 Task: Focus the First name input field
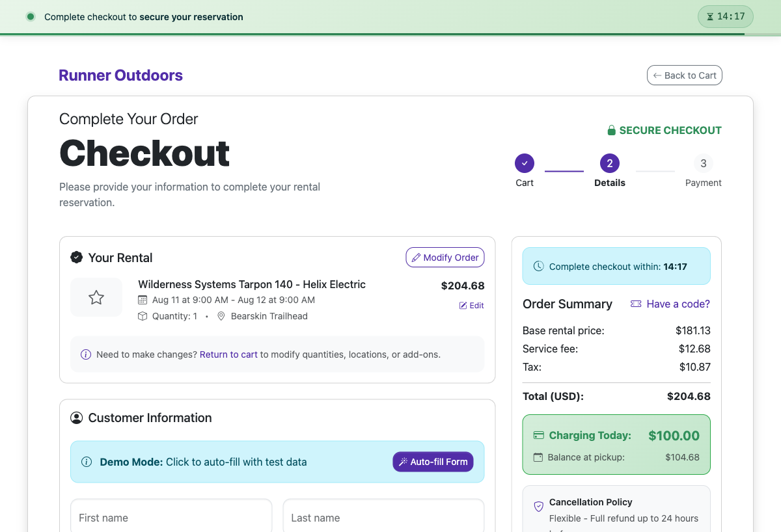pyautogui.click(x=171, y=518)
